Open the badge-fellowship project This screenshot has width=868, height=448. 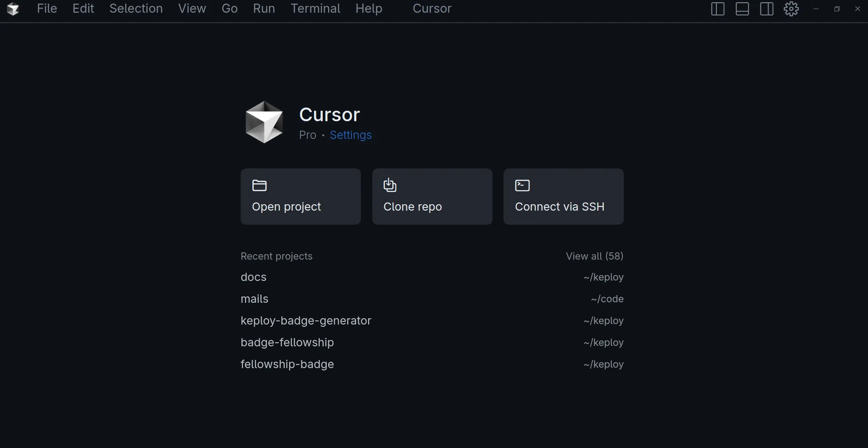coord(432,342)
